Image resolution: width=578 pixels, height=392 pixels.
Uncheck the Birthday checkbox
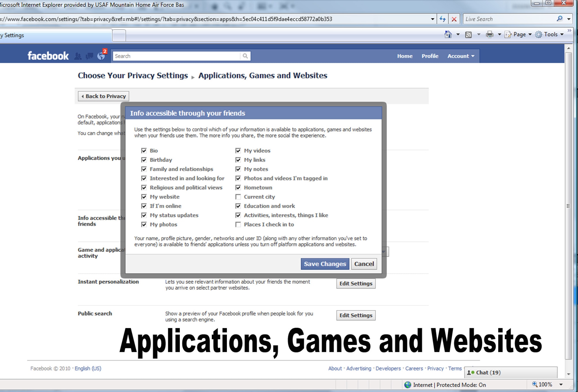coord(144,160)
